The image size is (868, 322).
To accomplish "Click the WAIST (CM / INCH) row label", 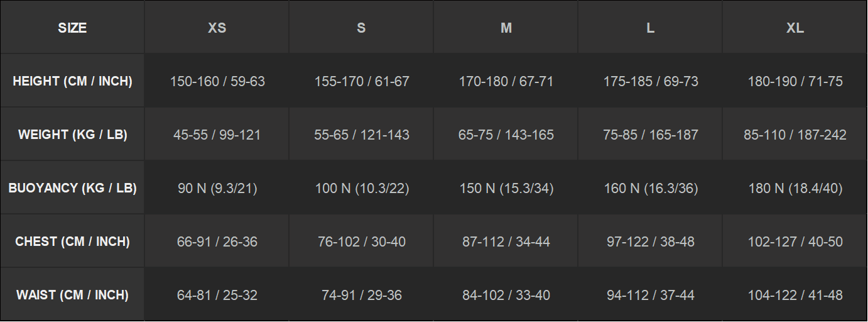I will coord(72,295).
